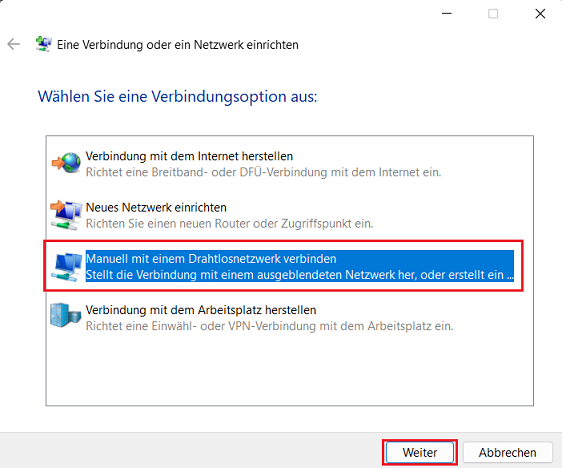Screen dimensions: 562x468
Task: Minimize the wizard window
Action: 447,14
